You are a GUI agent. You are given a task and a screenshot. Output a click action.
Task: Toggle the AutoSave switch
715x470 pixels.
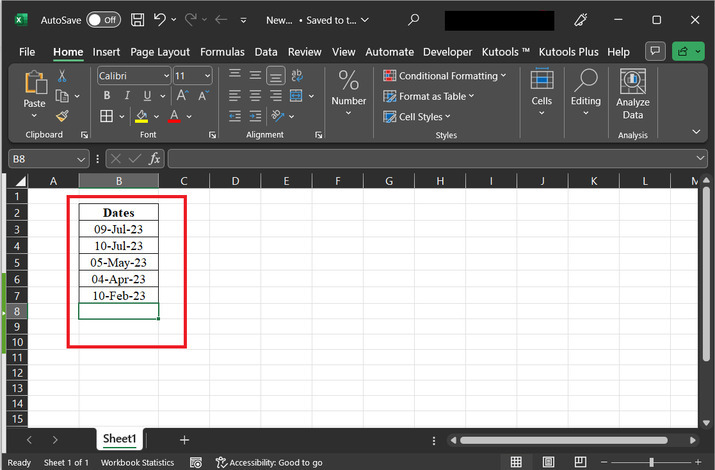coord(103,20)
